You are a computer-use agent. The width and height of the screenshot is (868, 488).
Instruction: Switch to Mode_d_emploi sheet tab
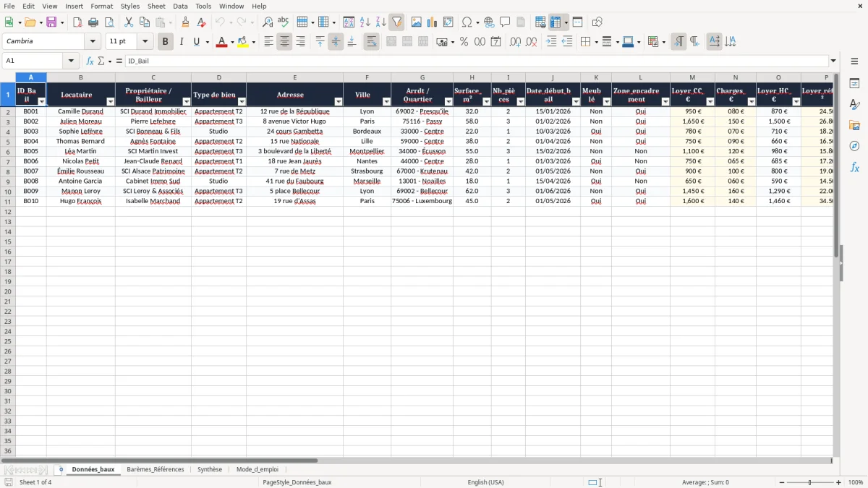tap(258, 469)
